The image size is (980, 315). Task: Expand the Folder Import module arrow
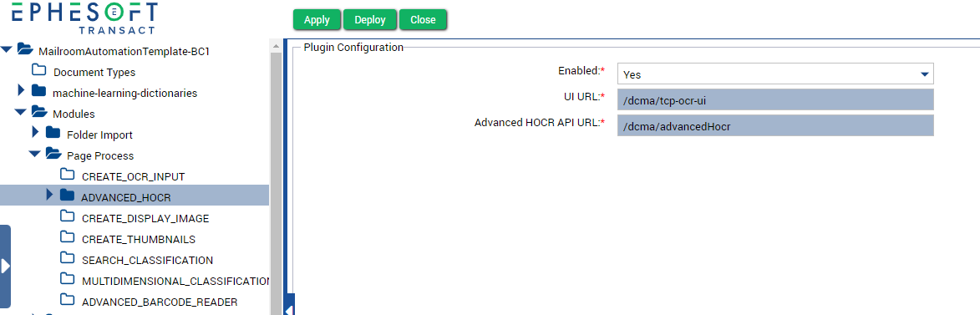(35, 133)
